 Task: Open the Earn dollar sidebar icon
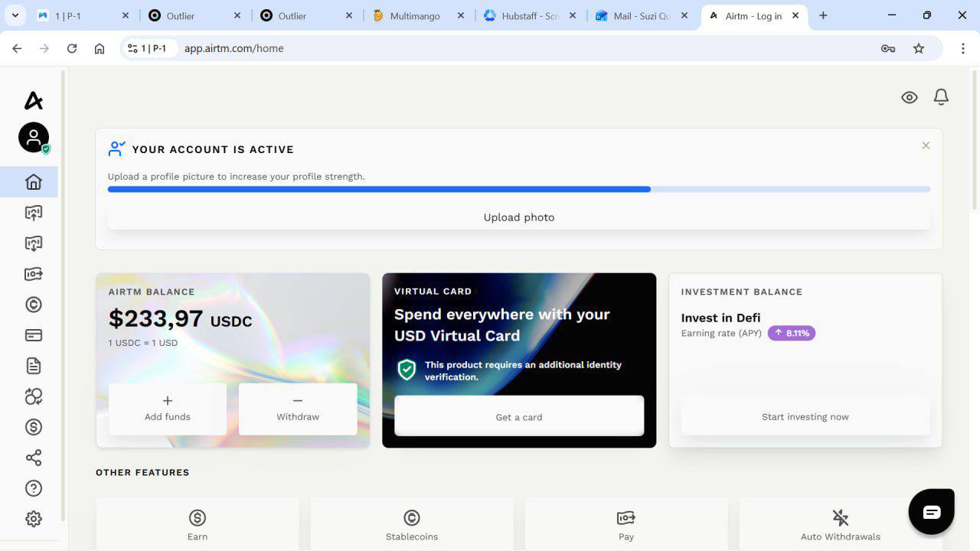pyautogui.click(x=34, y=427)
